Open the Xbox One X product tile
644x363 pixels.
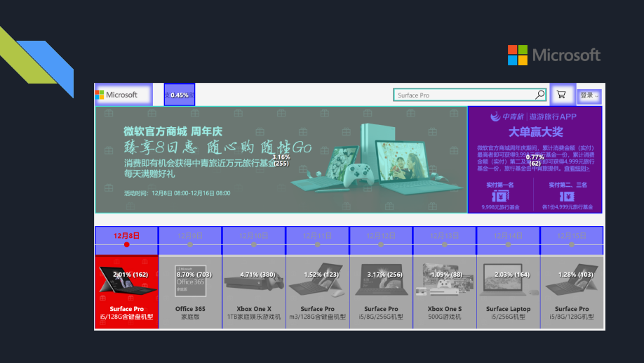tap(254, 291)
